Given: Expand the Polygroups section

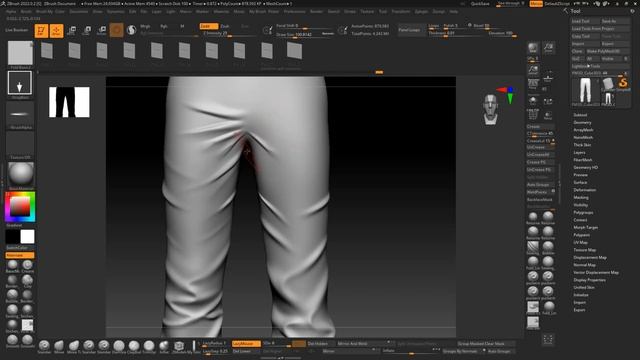Looking at the screenshot, I should [583, 212].
